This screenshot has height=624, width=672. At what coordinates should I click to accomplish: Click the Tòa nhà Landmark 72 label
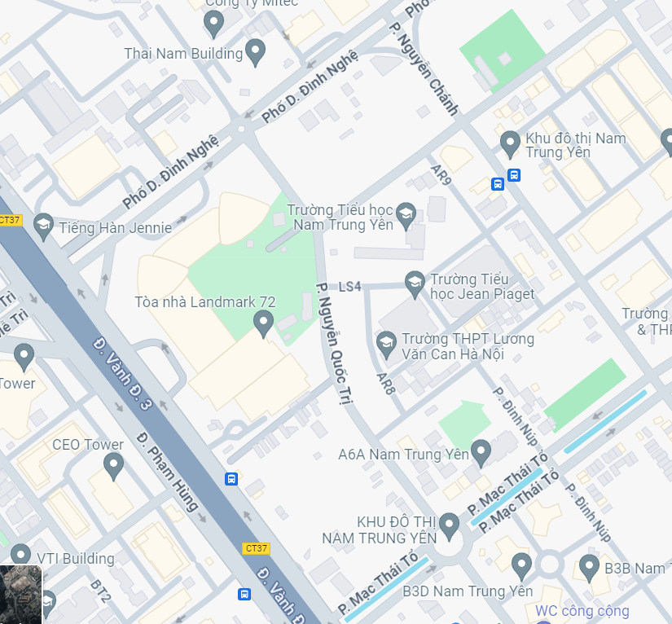[x=205, y=302]
